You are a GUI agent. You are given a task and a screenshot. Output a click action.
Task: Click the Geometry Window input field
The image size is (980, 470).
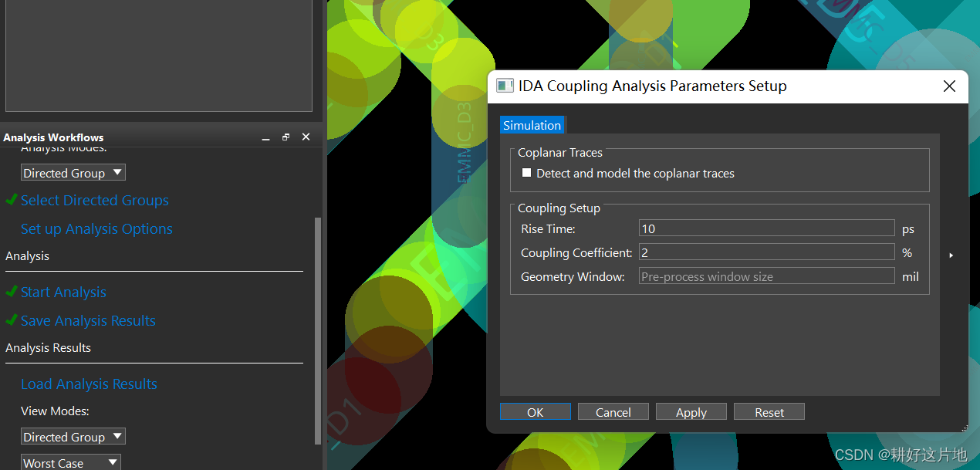point(766,276)
